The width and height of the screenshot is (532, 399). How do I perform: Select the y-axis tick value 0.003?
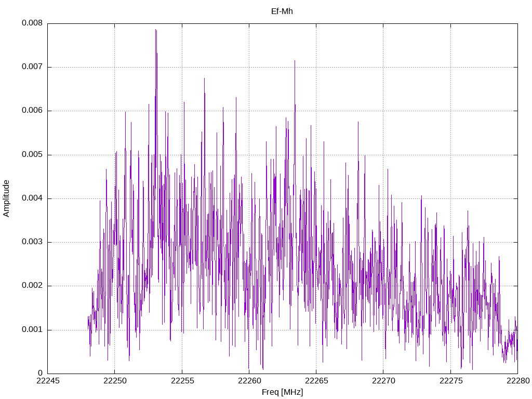(x=32, y=242)
